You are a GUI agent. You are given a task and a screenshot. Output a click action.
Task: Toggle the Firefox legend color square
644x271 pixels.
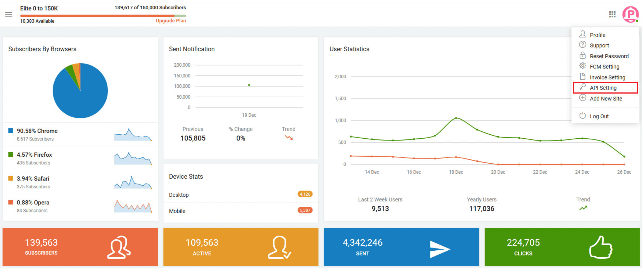pos(11,154)
